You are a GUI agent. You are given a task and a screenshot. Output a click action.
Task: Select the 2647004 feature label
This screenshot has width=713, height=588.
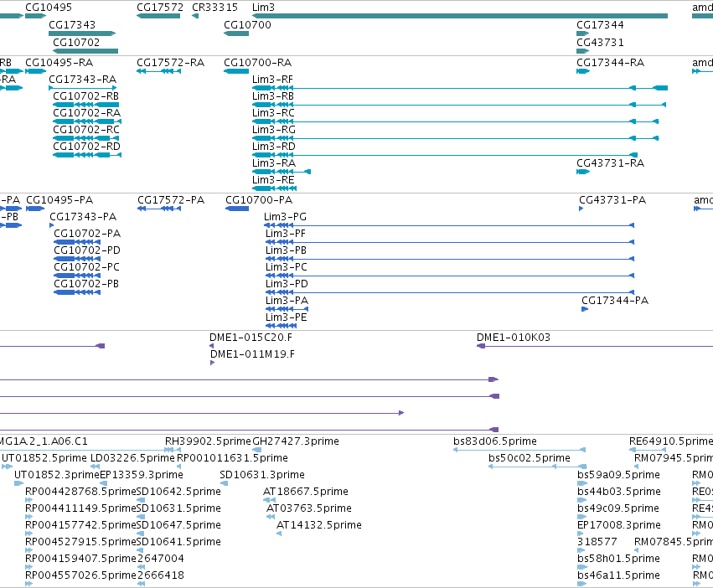click(161, 559)
